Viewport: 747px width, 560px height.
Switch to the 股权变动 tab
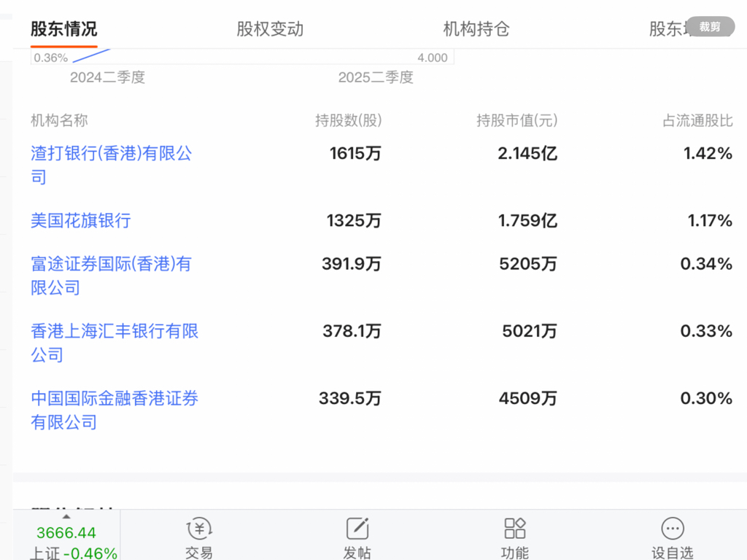[x=270, y=29]
